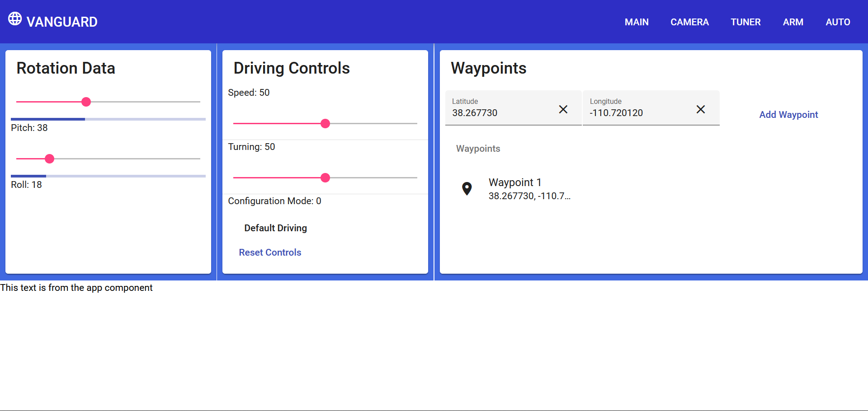Click the Add Waypoint button
The width and height of the screenshot is (868, 411).
click(x=788, y=115)
